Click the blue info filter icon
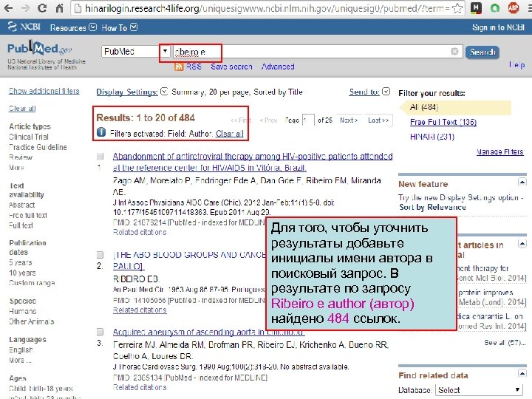This screenshot has height=399, width=532. coord(101,132)
